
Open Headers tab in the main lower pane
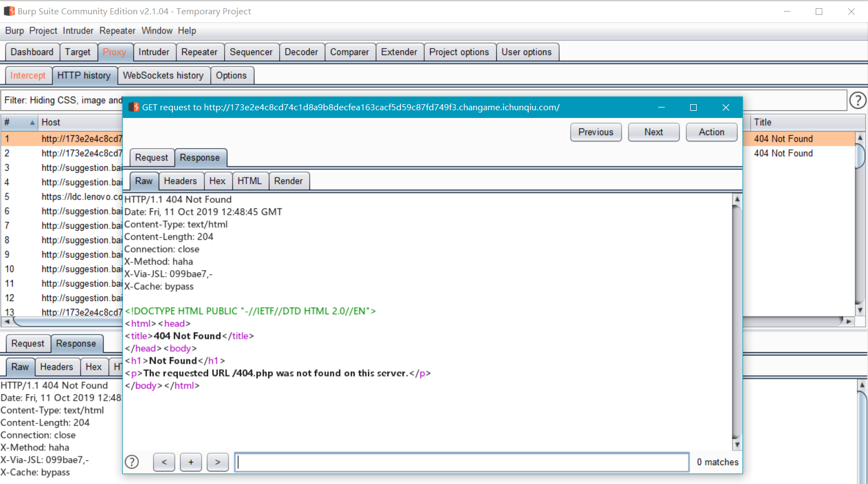(56, 367)
